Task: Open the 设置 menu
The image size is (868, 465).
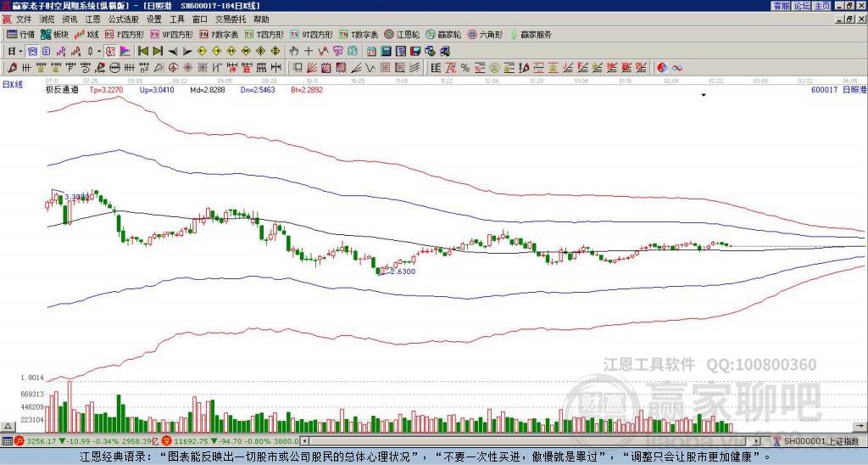Action: pos(154,20)
